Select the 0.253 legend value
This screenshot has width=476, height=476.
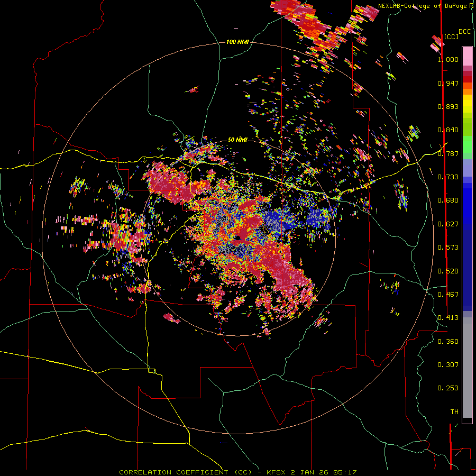pyautogui.click(x=448, y=388)
